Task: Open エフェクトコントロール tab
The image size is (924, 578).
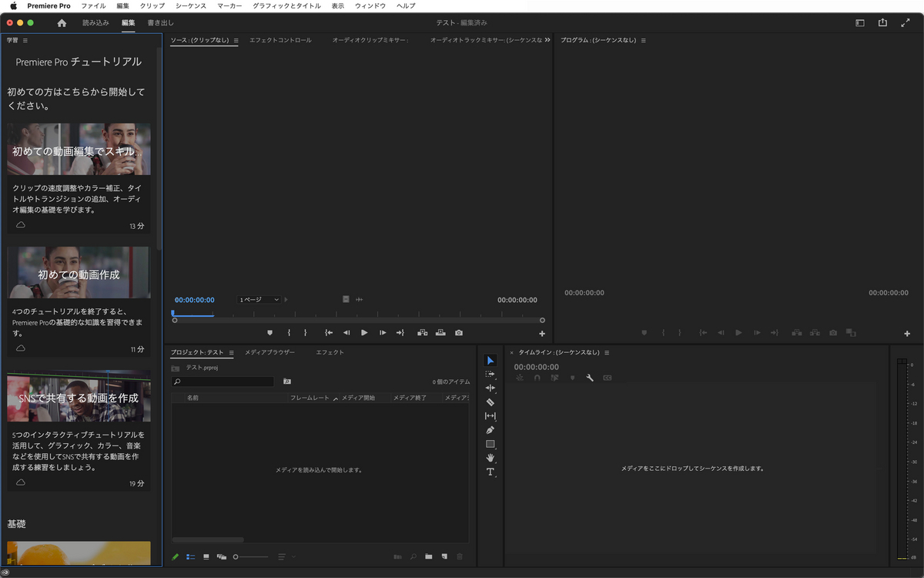Action: (x=281, y=40)
